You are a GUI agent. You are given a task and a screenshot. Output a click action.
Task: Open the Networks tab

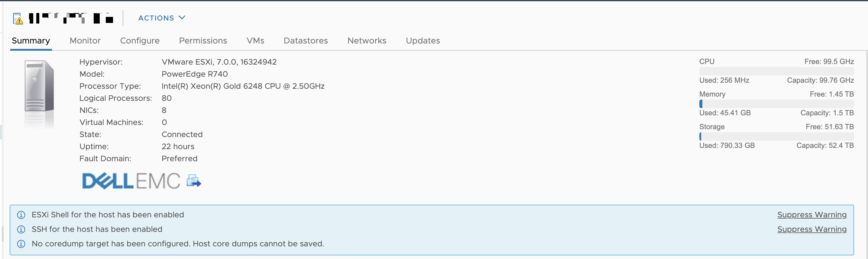[x=367, y=40]
